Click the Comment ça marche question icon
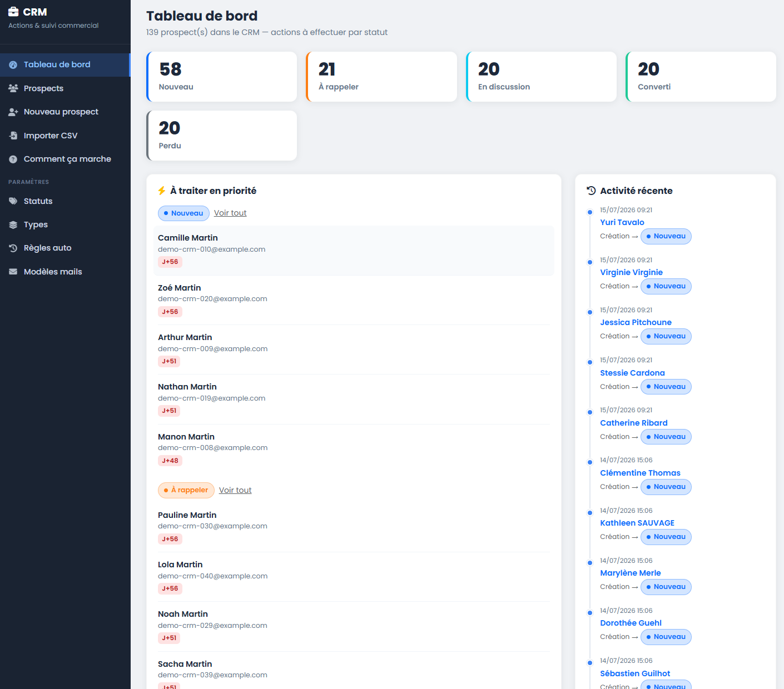The width and height of the screenshot is (784, 689). click(x=13, y=159)
